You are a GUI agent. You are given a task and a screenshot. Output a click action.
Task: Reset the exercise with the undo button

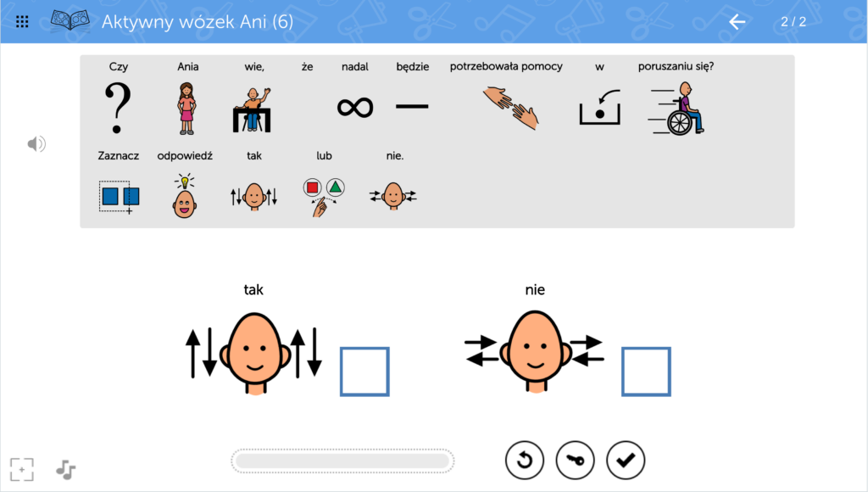[524, 460]
